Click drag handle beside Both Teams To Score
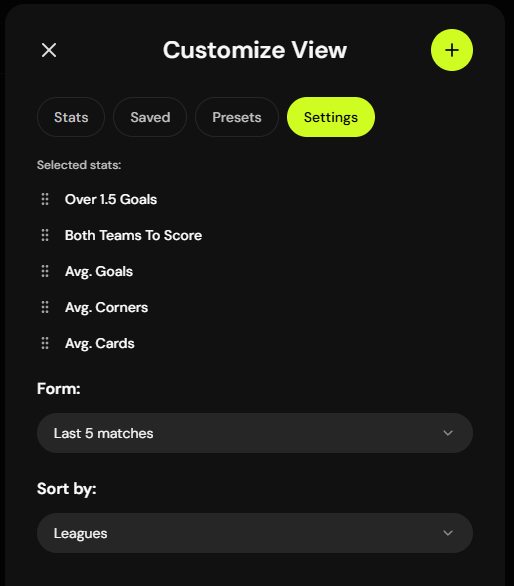This screenshot has width=514, height=586. tap(45, 235)
